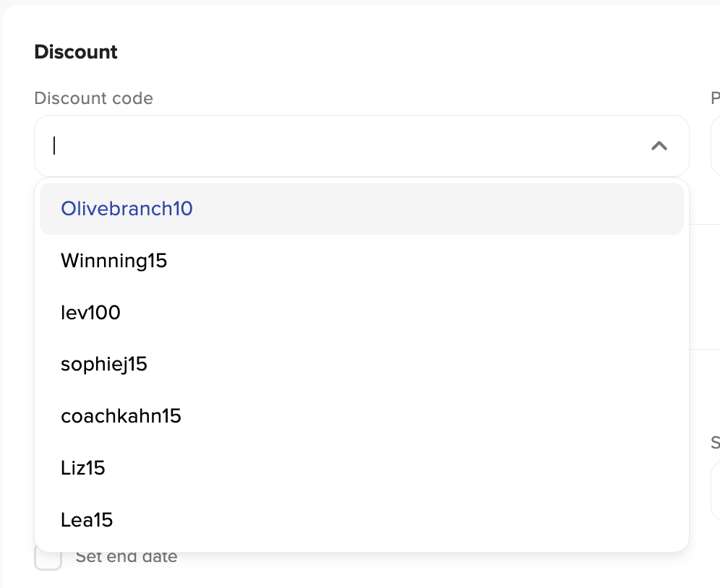Click the Discount code field label
The height and width of the screenshot is (588, 720).
tap(93, 98)
